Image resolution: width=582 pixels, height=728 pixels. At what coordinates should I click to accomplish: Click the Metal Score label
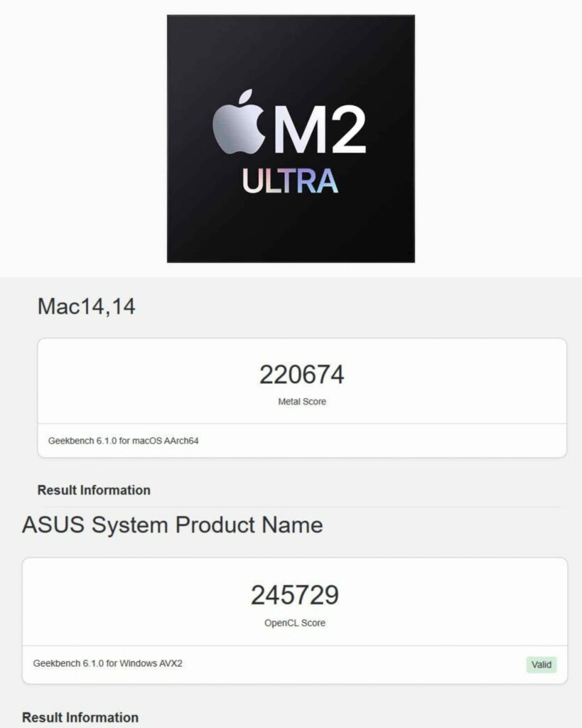302,402
